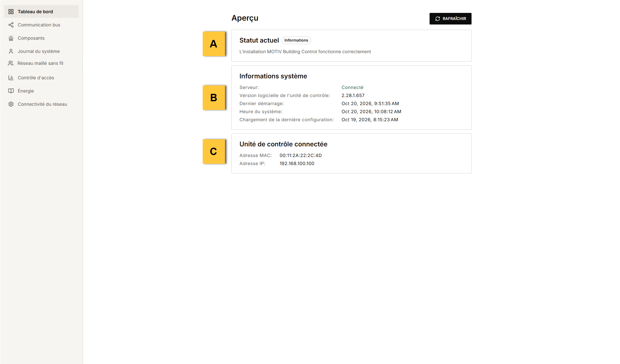This screenshot has height=364, width=620.
Task: Click the Communication bus share icon
Action: (x=11, y=25)
